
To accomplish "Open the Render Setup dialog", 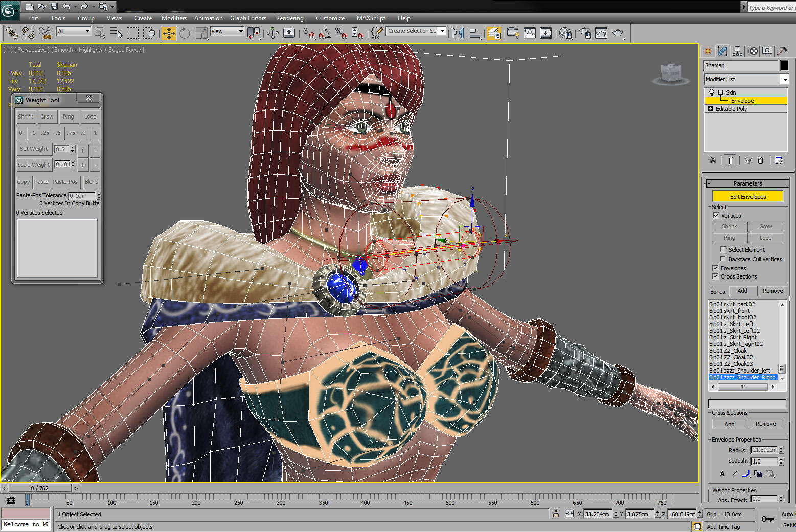I will [x=584, y=33].
